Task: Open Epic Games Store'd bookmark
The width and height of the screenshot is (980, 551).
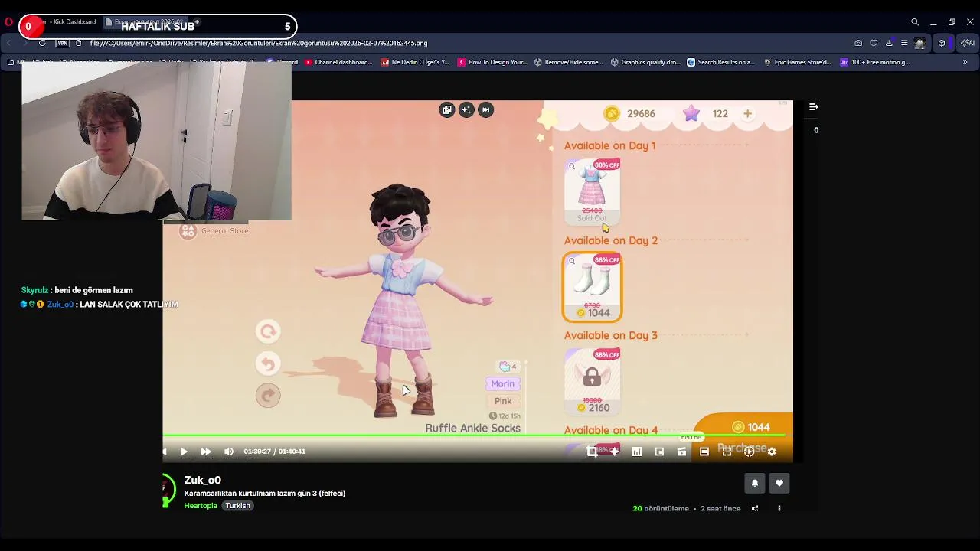Action: [x=797, y=62]
